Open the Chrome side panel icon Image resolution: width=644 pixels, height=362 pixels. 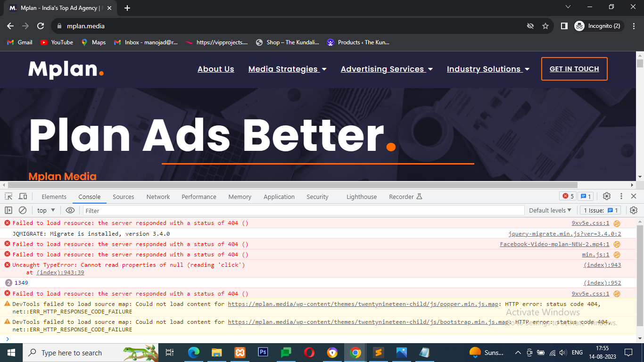[564, 26]
